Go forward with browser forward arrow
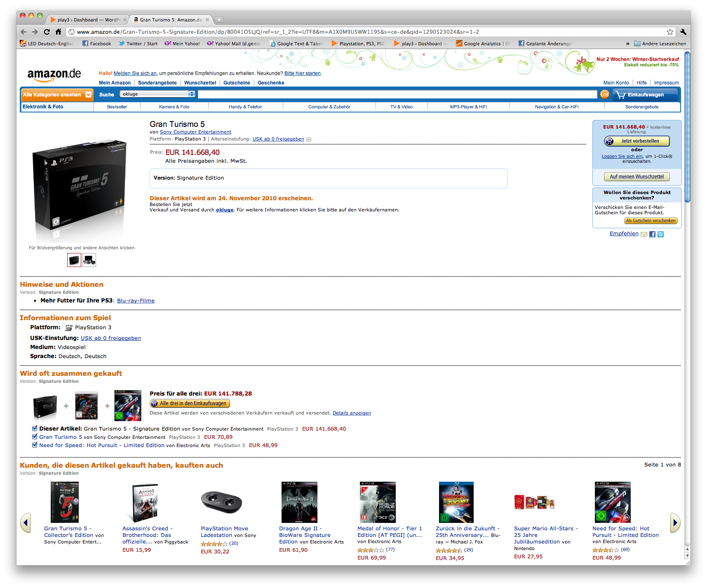Image resolution: width=707 pixels, height=588 pixels. [35, 32]
